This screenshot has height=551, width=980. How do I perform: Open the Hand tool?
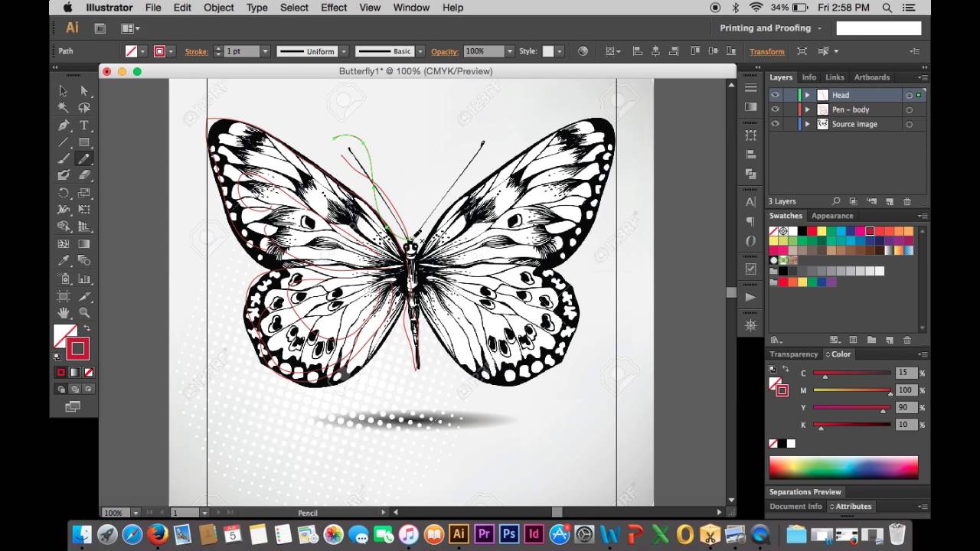click(64, 311)
